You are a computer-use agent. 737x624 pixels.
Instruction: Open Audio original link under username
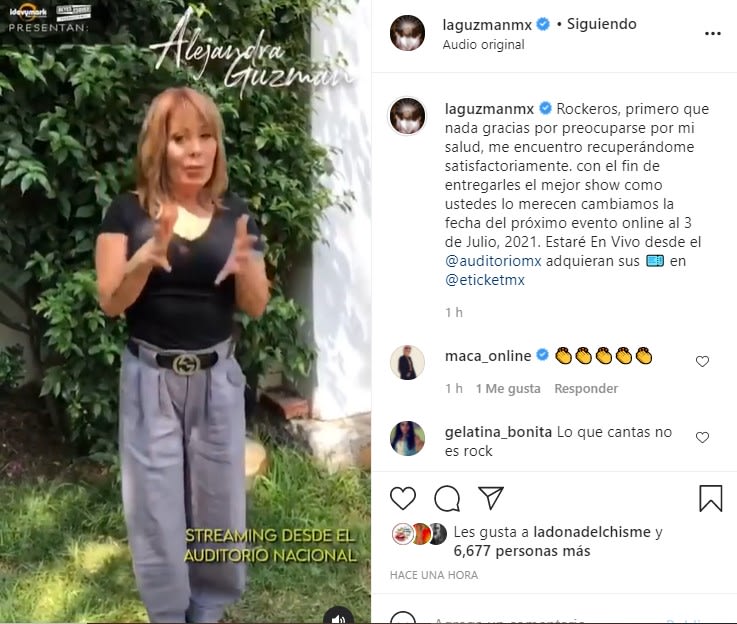point(483,45)
